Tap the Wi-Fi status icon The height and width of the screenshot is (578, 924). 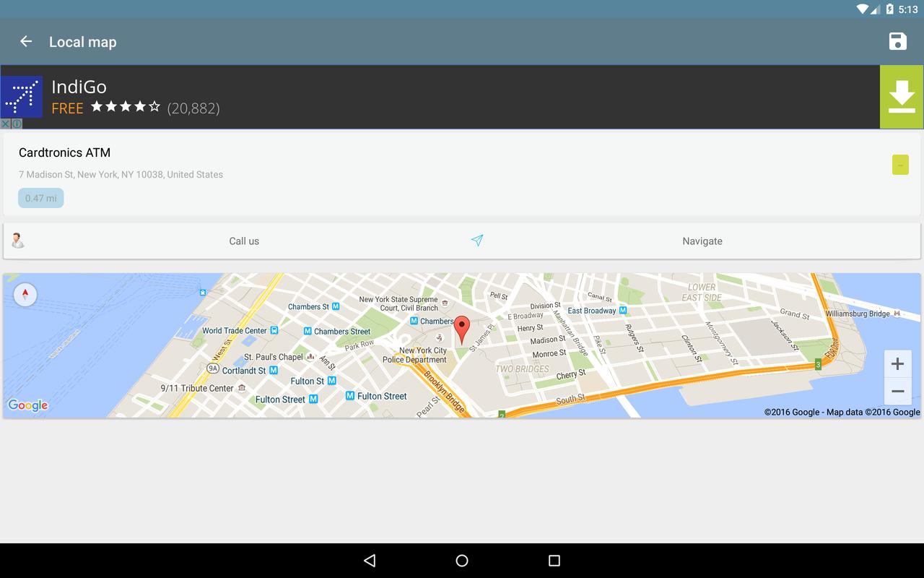point(863,9)
